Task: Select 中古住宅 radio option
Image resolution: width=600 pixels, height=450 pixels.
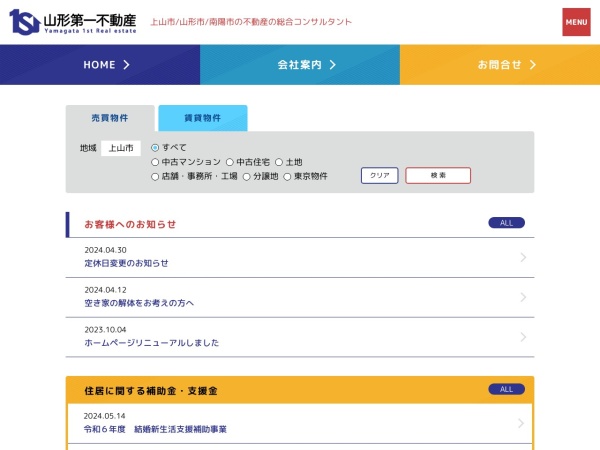Action: click(230, 162)
